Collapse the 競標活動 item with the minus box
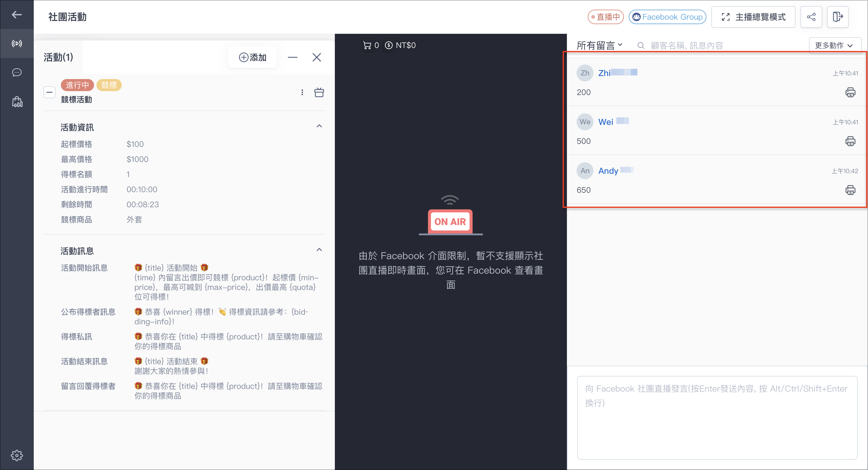868x470 pixels. coord(49,92)
